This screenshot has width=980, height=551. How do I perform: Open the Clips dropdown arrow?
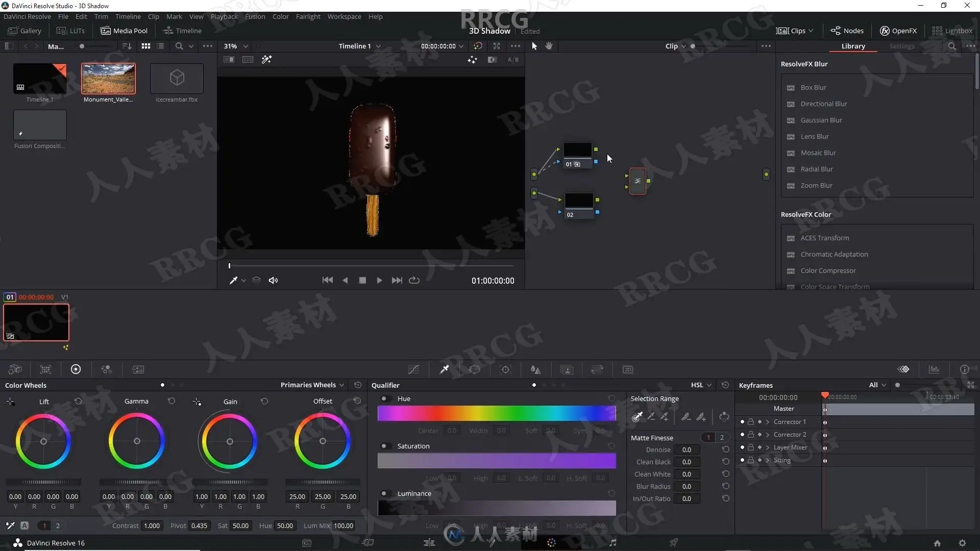[811, 31]
